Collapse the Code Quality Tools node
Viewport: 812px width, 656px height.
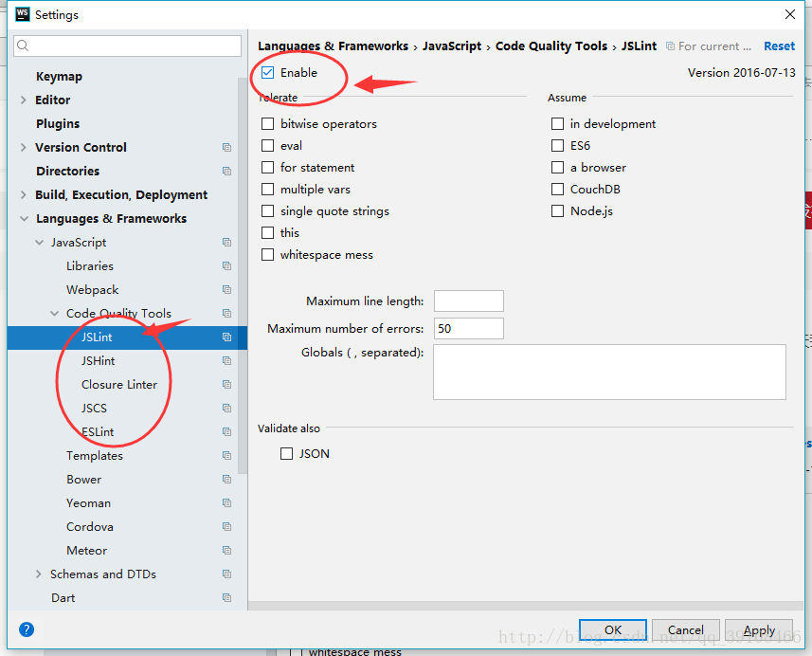click(x=54, y=314)
